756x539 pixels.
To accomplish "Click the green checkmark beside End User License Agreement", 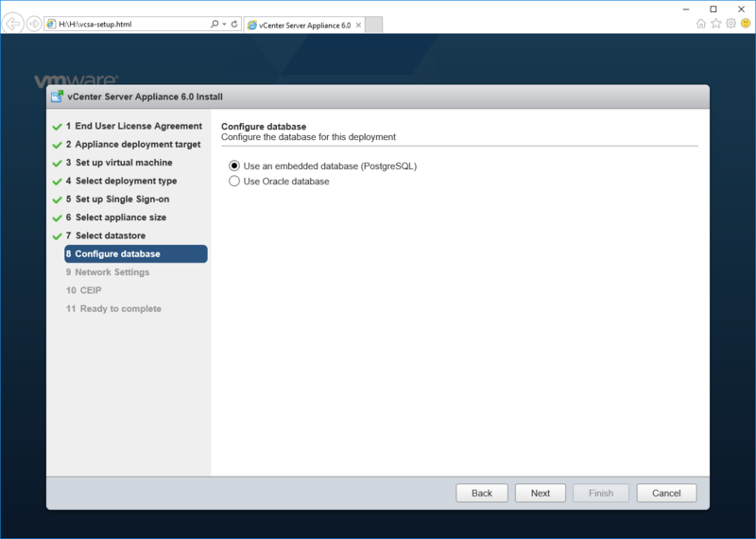I will (x=57, y=127).
